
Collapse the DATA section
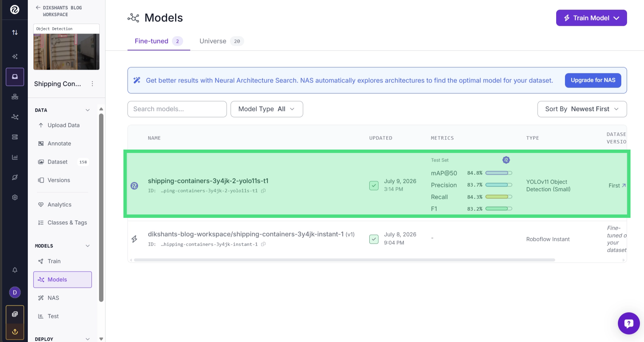click(x=87, y=110)
